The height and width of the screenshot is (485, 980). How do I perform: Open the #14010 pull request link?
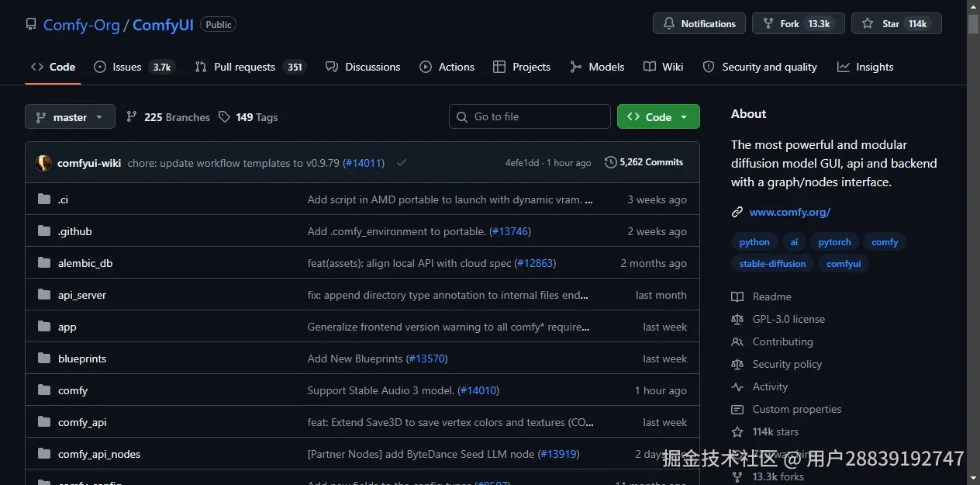[x=478, y=390]
